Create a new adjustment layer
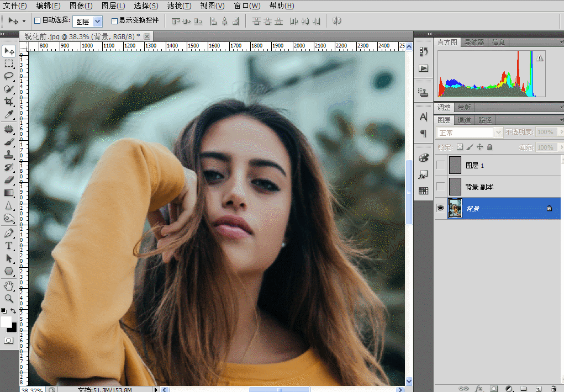The height and width of the screenshot is (392, 564). [509, 388]
